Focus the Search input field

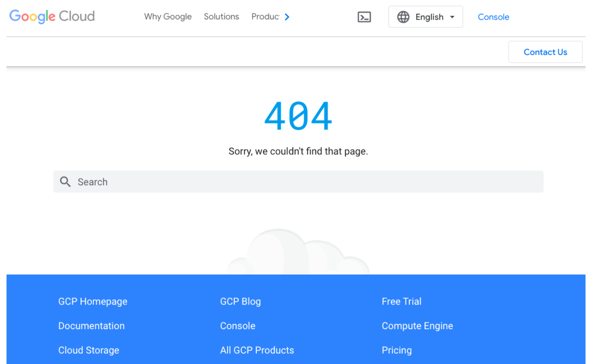305,182
